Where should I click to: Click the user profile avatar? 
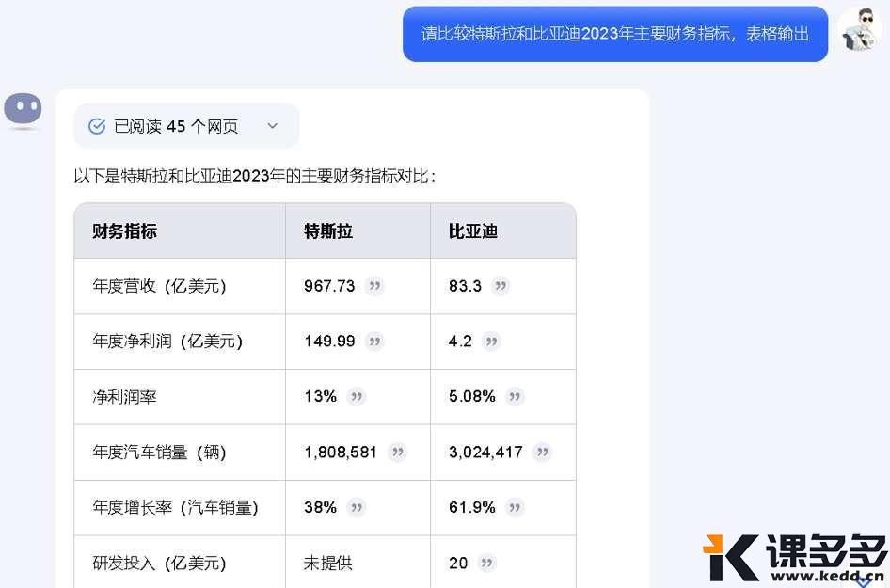pos(861,29)
